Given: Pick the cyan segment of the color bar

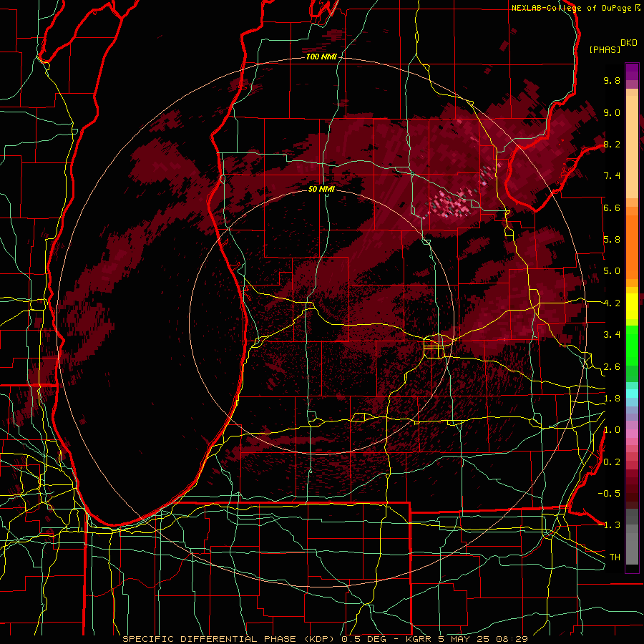Looking at the screenshot, I should [x=632, y=394].
